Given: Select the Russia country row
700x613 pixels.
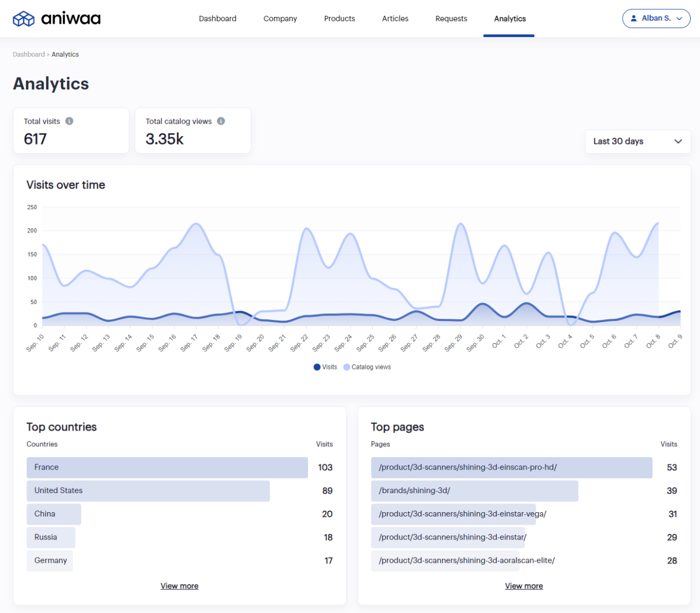Looking at the screenshot, I should tap(180, 537).
